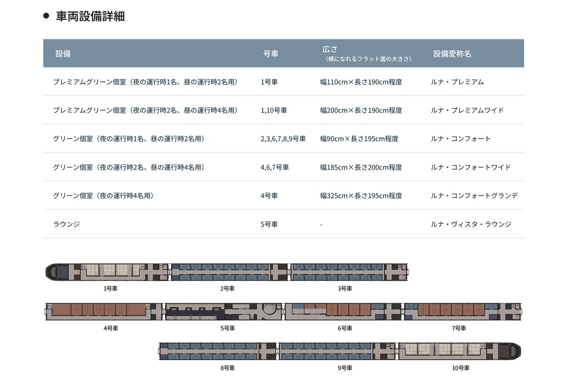Click the 幅110cm×長さ190cm程度 size cell
564x392 pixels.
click(x=361, y=82)
